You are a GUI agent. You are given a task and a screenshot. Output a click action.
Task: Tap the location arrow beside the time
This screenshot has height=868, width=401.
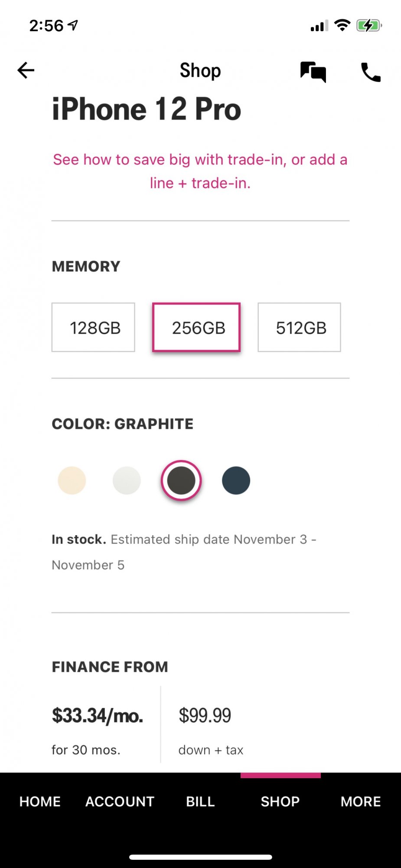[73, 26]
